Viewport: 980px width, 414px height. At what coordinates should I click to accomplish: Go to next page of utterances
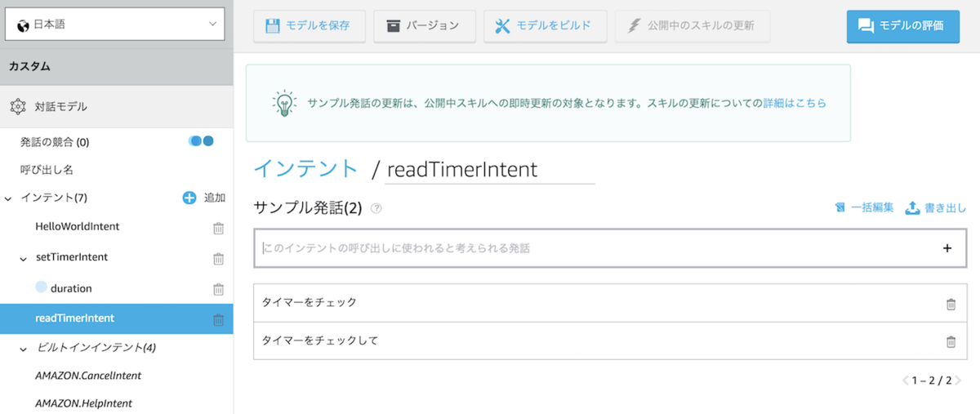[x=958, y=381]
